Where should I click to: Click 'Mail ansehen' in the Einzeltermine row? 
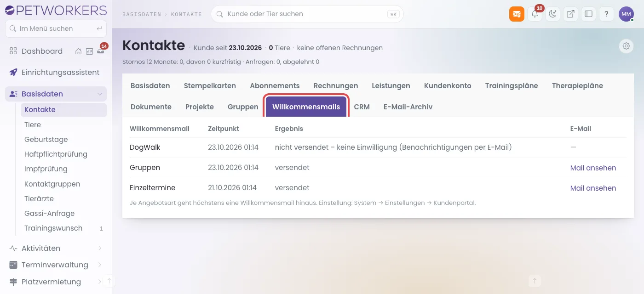593,188
